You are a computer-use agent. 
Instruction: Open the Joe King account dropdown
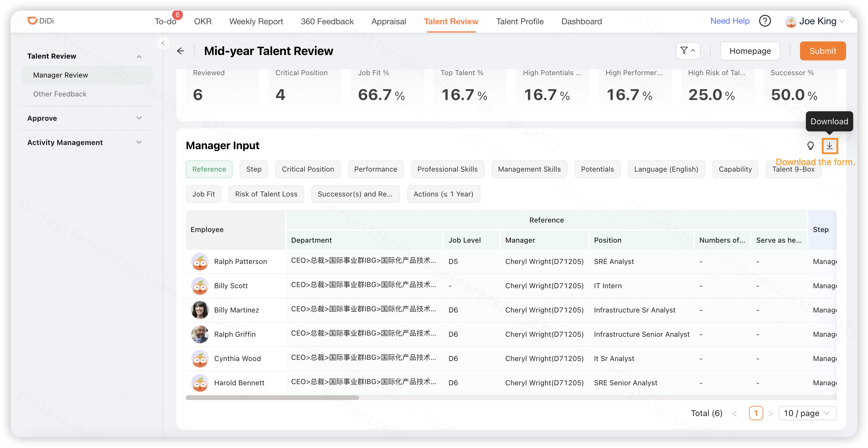pyautogui.click(x=815, y=22)
